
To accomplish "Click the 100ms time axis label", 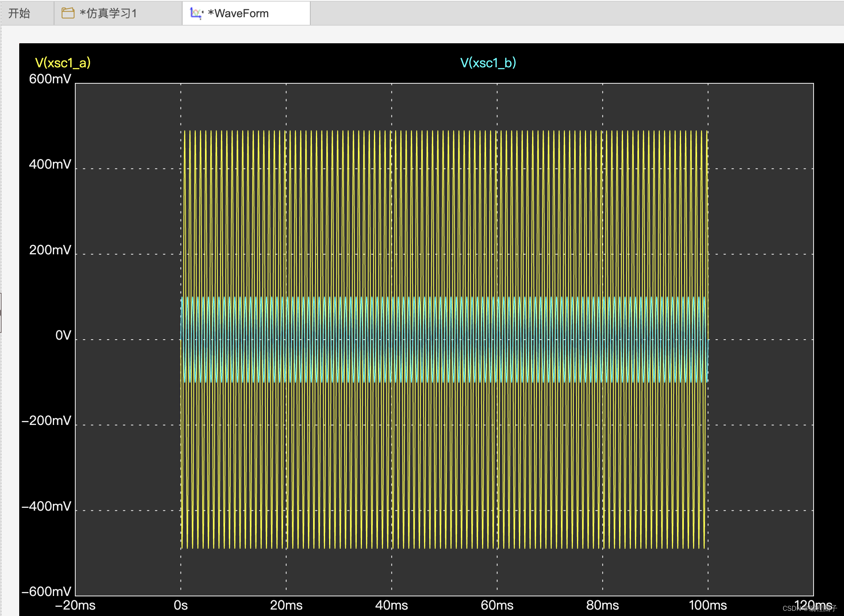I will tap(707, 605).
